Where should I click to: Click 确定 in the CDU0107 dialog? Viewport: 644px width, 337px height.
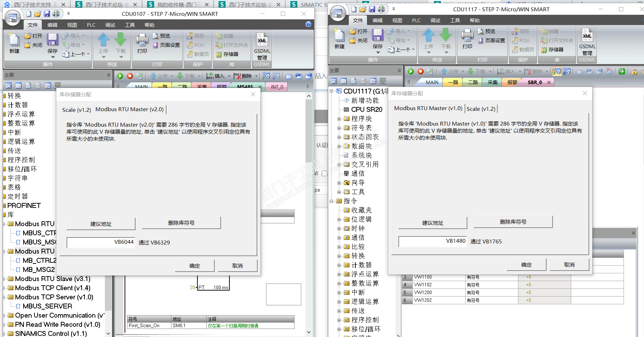195,266
